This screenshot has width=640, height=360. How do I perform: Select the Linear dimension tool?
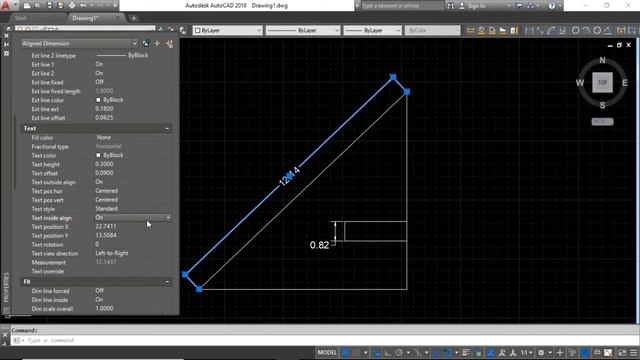pyautogui.click(x=529, y=30)
